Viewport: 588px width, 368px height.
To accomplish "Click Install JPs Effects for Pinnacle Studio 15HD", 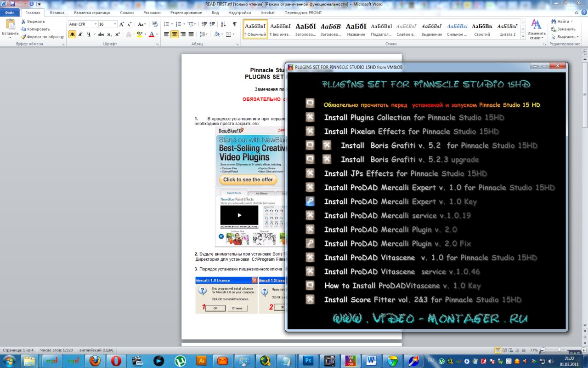I will (x=406, y=173).
